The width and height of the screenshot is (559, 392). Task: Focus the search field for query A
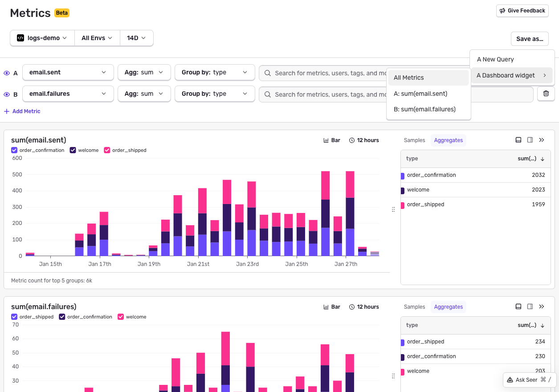[323, 73]
